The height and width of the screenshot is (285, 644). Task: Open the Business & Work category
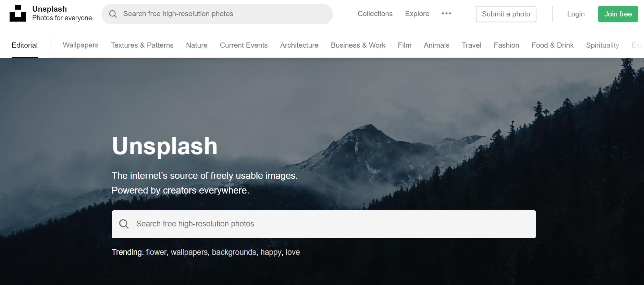click(358, 45)
